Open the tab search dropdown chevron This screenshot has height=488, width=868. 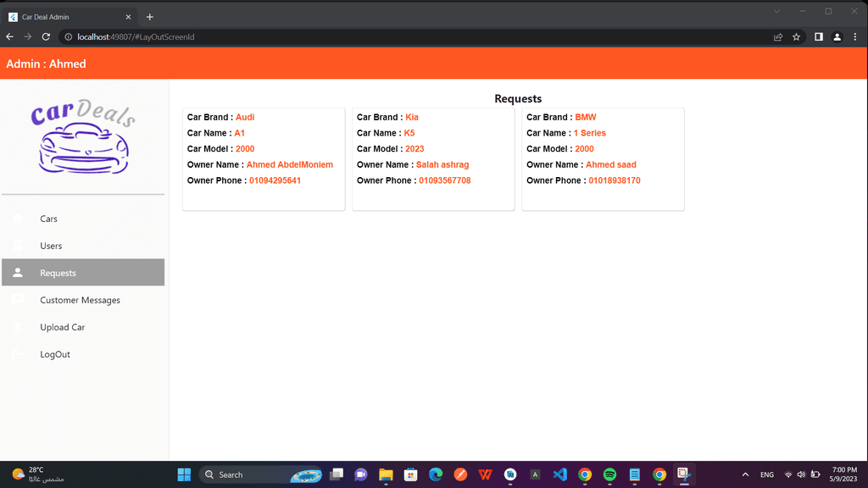[x=776, y=11]
